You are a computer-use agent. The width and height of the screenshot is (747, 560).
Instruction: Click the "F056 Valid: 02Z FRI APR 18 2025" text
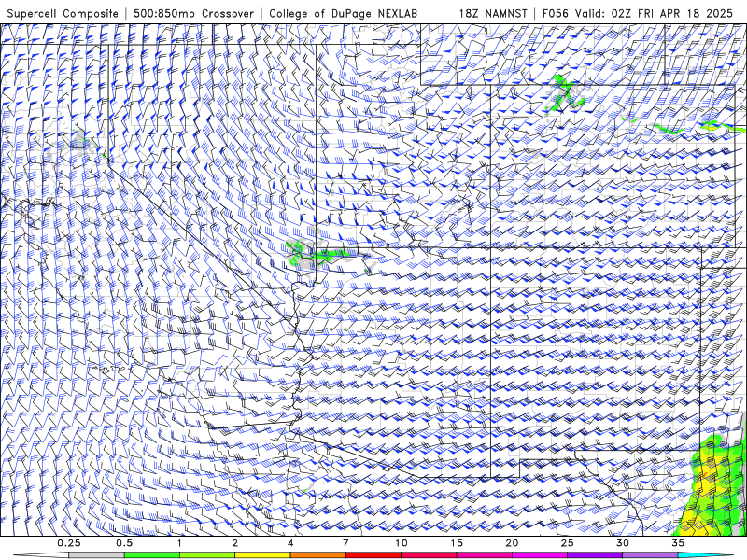click(x=638, y=13)
